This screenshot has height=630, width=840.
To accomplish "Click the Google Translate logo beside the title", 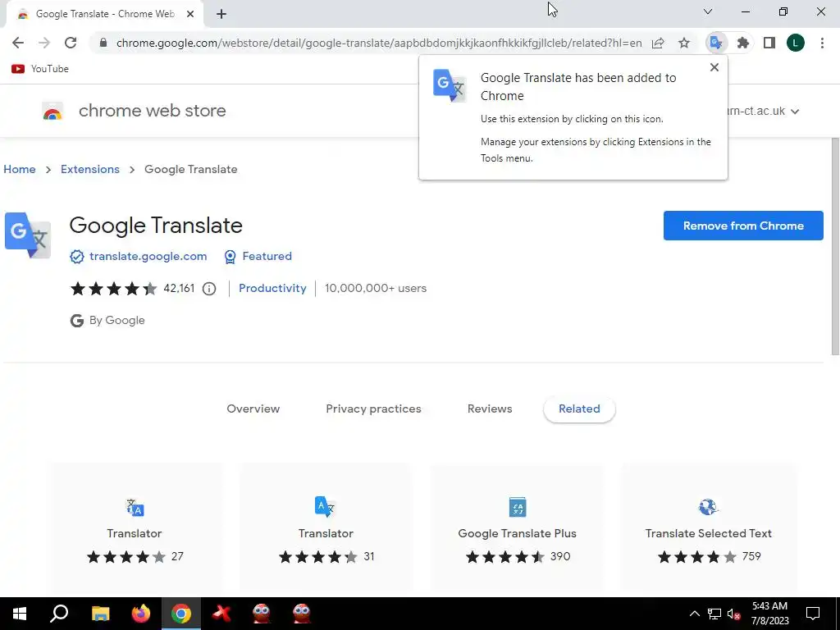I will [x=28, y=235].
